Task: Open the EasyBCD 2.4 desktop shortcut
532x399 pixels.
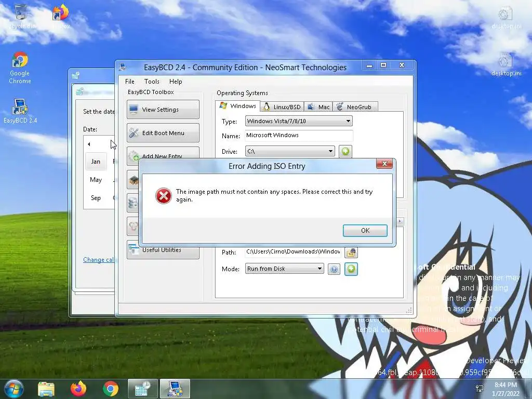Action: tap(20, 111)
